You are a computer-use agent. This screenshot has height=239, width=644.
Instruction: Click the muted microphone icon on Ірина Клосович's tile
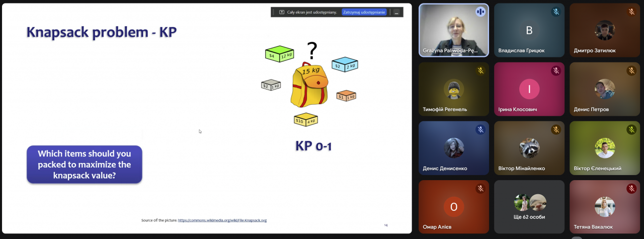555,71
